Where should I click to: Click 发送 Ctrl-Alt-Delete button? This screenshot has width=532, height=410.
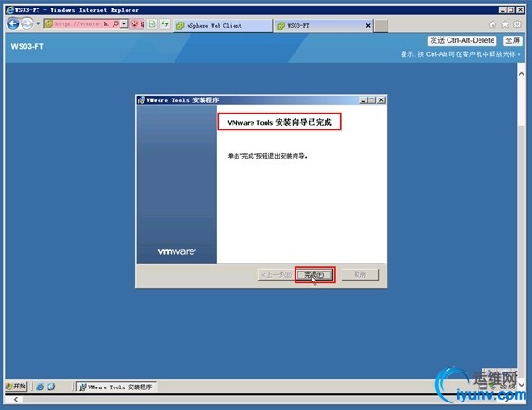tap(462, 40)
